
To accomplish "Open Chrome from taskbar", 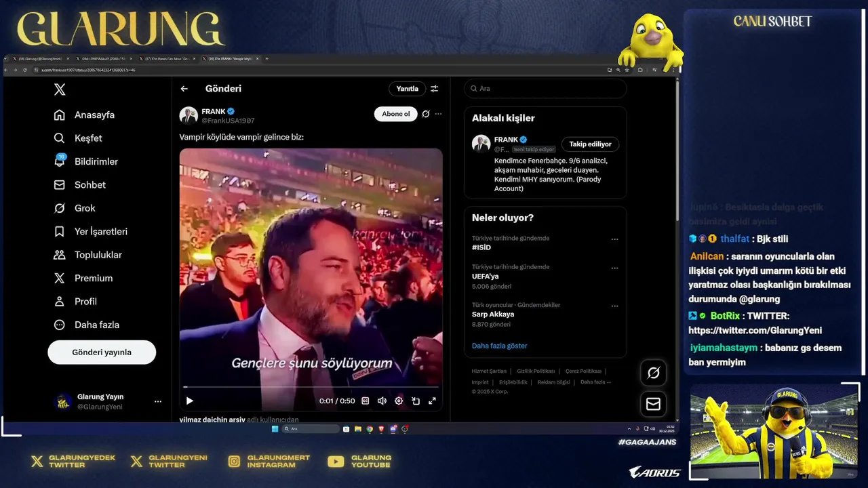I will 370,428.
